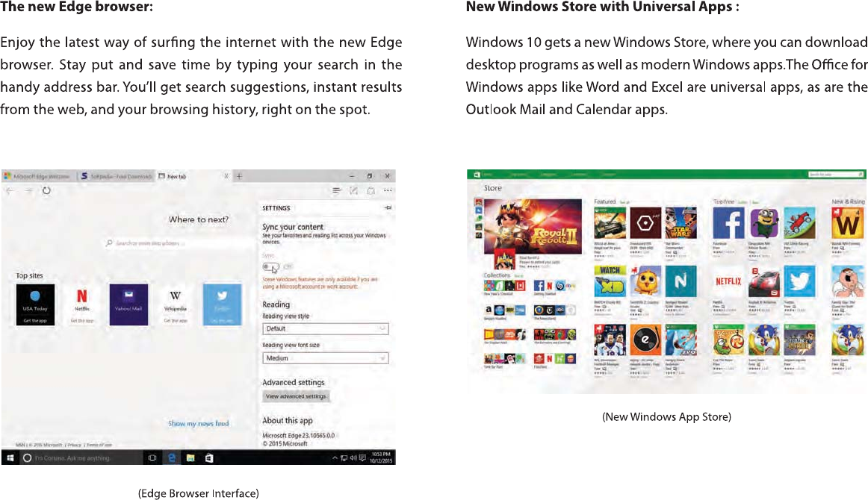Open USA Today top site tile
The height and width of the screenshot is (500, 868).
click(35, 304)
